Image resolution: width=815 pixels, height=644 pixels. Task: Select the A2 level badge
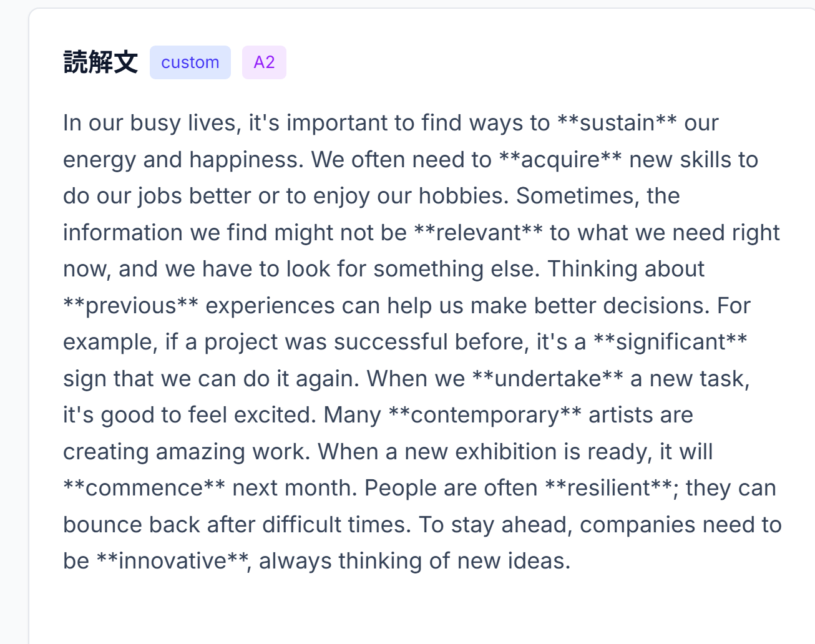tap(264, 62)
